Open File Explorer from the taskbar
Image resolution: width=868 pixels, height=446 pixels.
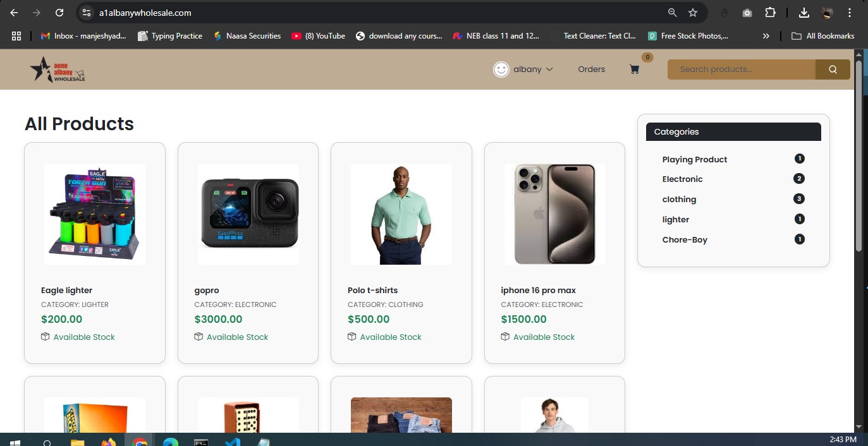click(x=77, y=442)
